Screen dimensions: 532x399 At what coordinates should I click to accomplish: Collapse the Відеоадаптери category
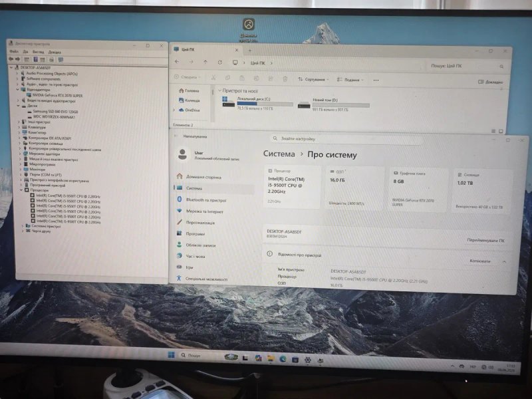tap(18, 90)
